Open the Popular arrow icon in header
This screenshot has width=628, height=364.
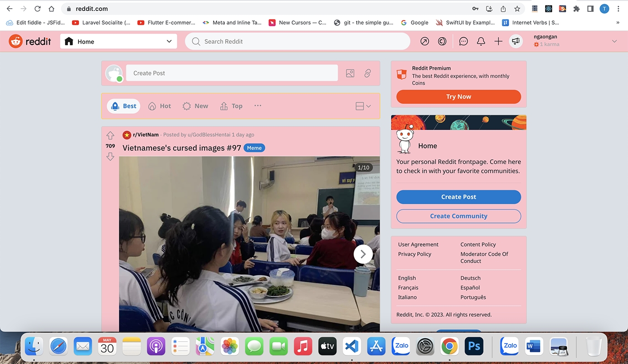tap(425, 41)
